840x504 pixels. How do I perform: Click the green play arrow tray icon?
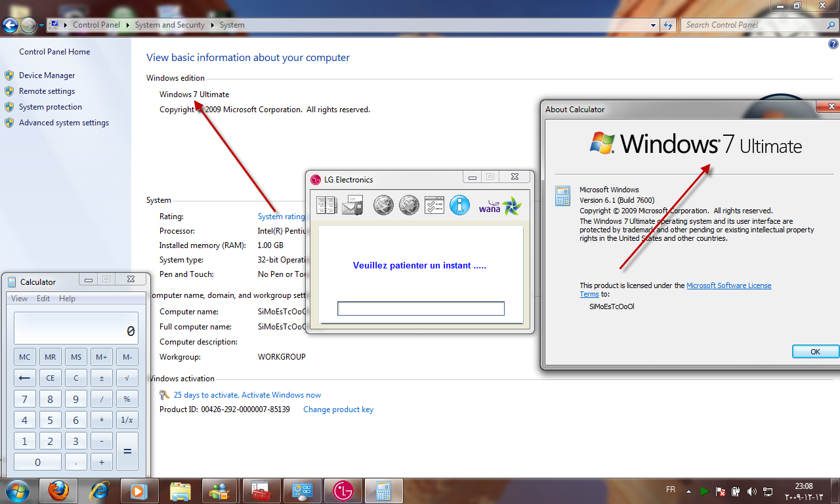pos(704,491)
